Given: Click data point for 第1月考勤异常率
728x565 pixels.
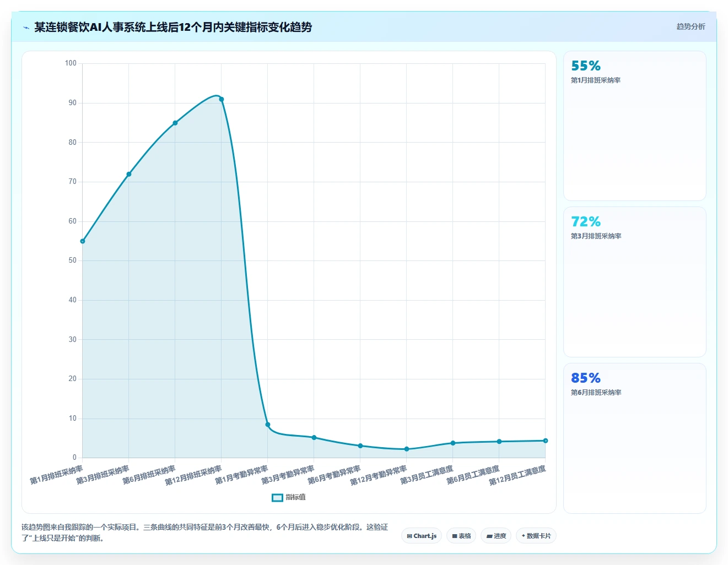Looking at the screenshot, I should coord(268,425).
